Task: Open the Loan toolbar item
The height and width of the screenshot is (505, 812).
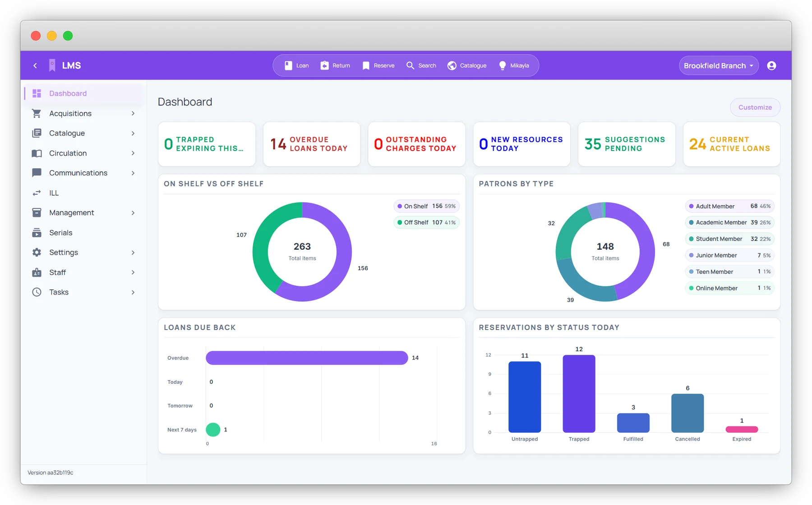Action: click(x=296, y=65)
